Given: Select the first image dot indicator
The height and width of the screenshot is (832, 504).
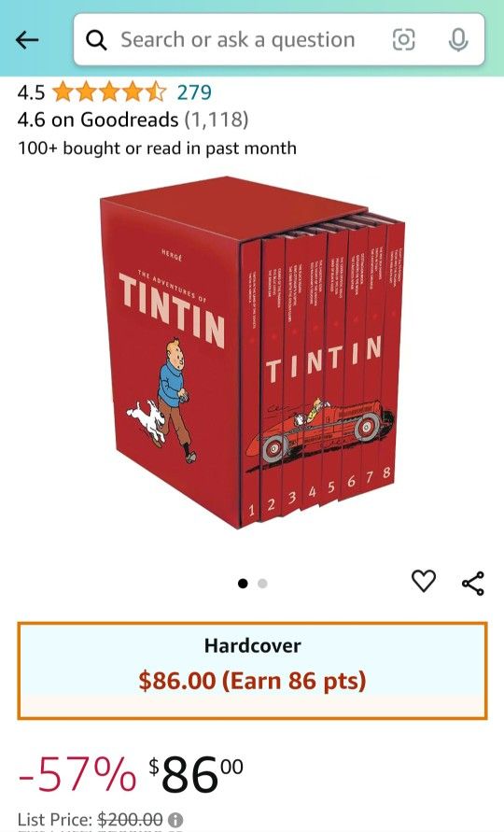Looking at the screenshot, I should pos(243,584).
